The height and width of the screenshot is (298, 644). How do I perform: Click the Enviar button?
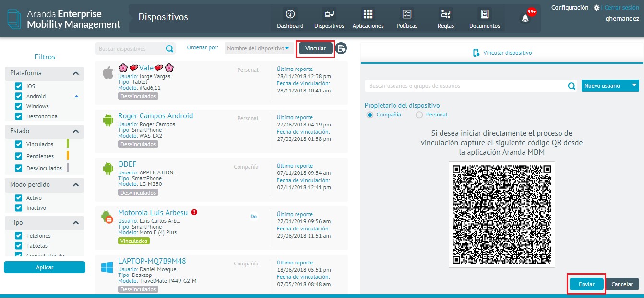coord(586,284)
